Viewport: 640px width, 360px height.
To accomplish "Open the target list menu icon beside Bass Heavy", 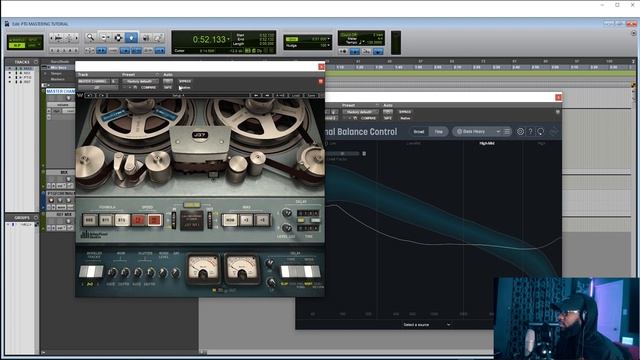I will click(507, 131).
